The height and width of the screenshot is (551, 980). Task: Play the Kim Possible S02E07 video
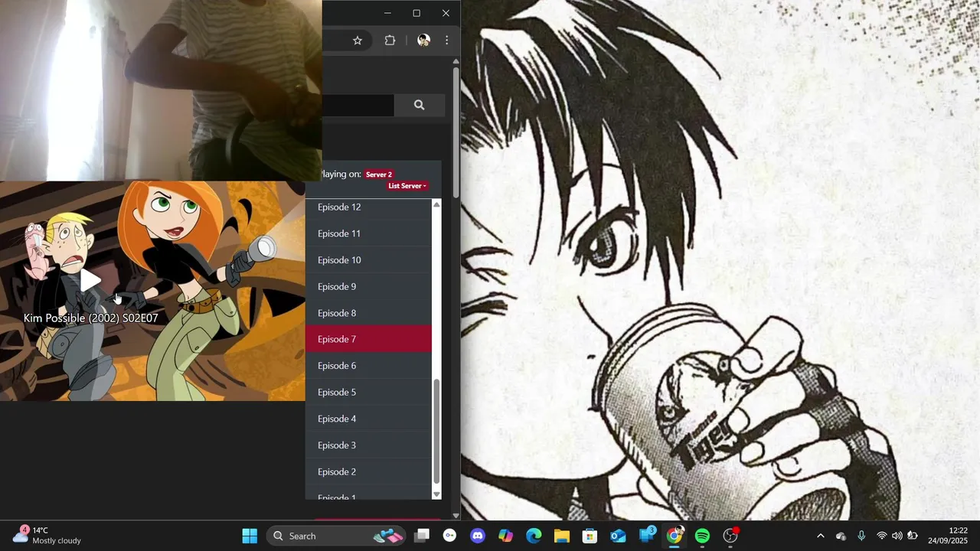[90, 280]
